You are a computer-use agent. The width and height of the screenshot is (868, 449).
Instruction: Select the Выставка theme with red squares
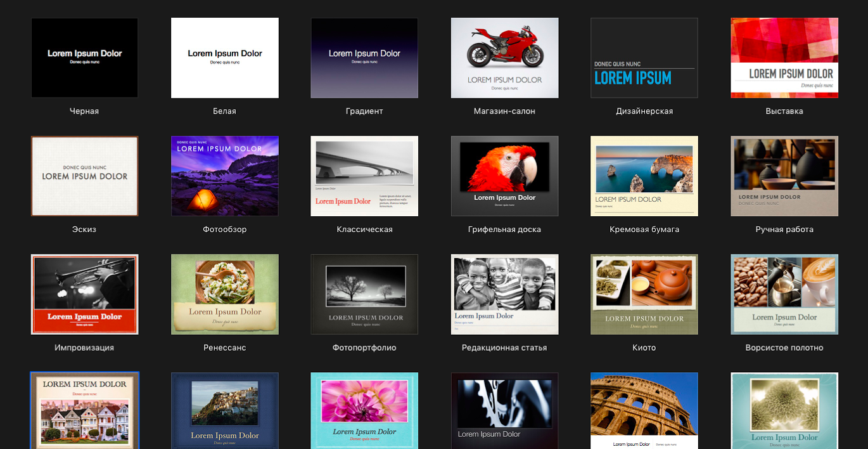pyautogui.click(x=784, y=58)
